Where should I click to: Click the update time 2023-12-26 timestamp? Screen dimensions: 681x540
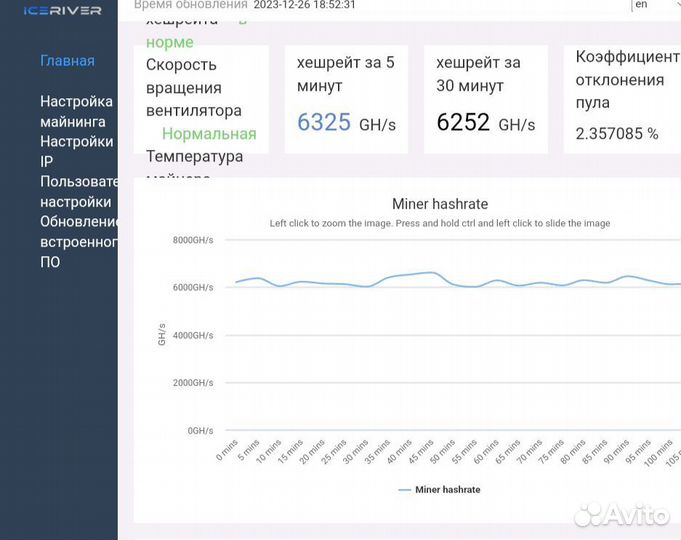(304, 5)
